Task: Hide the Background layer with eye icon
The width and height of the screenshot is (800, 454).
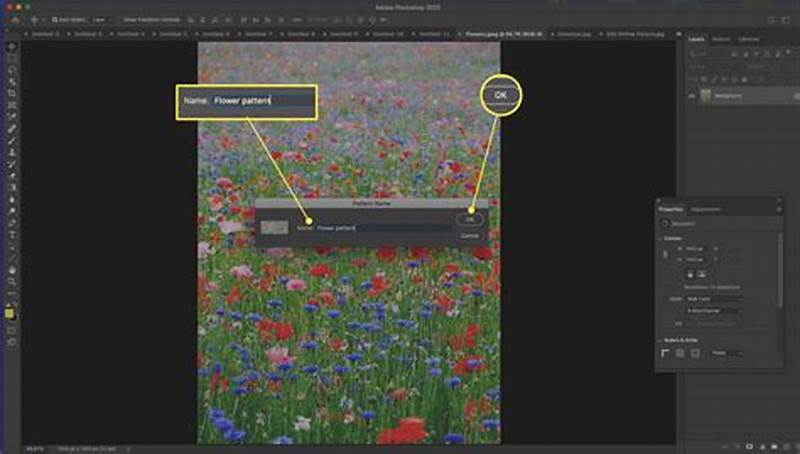Action: [x=692, y=96]
